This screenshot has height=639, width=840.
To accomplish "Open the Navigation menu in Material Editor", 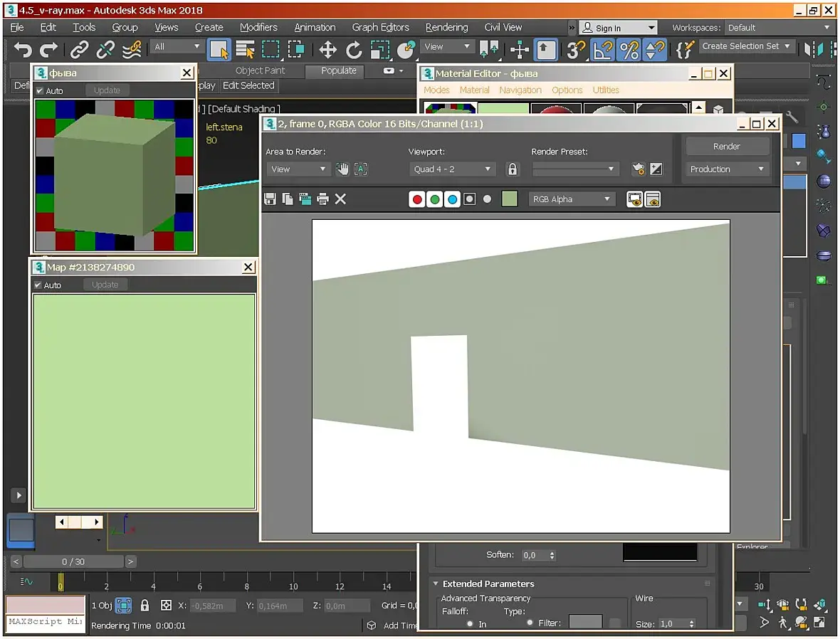I will 520,90.
